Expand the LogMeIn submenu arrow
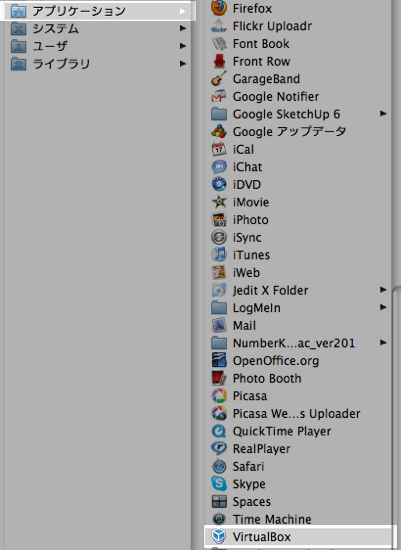The height and width of the screenshot is (550, 401). [x=383, y=307]
